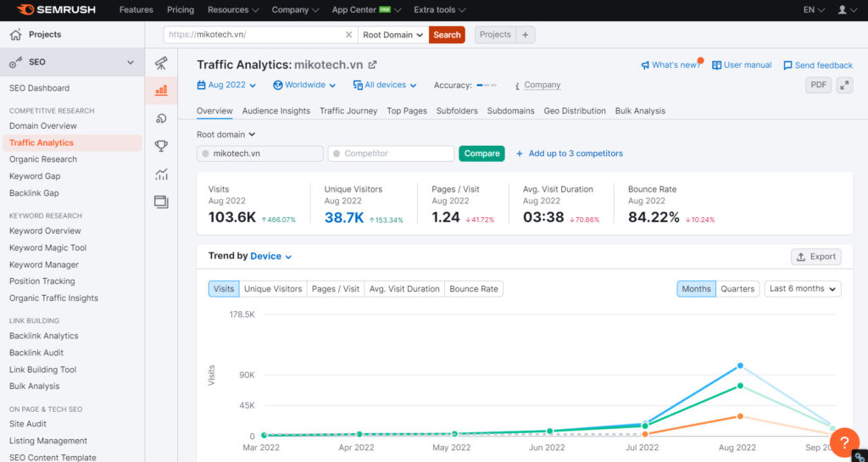Viewport: 868px width, 462px height.
Task: Select the Avg. Visit Duration metric toggle
Action: [404, 289]
